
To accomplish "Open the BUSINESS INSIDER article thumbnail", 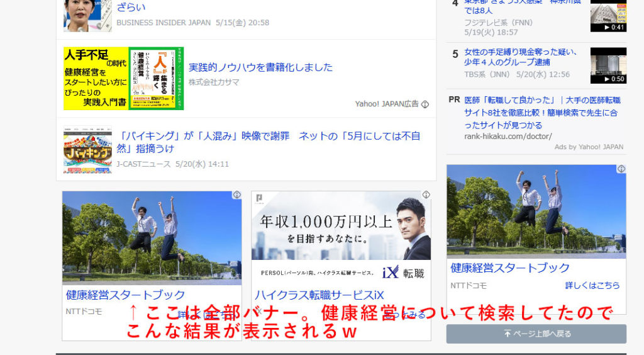I will pos(87,15).
